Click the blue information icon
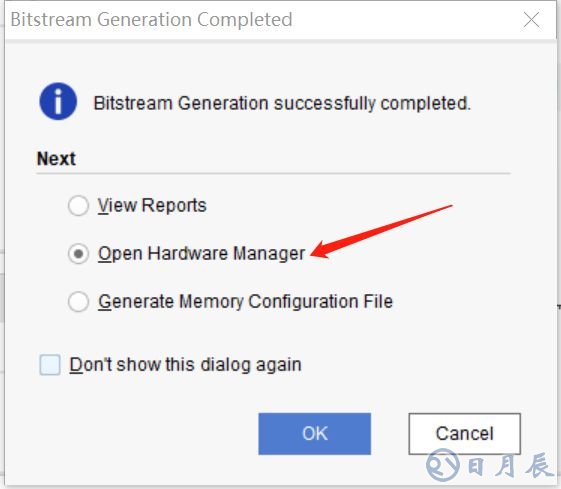Screen dimensions: 561x489 (58, 101)
